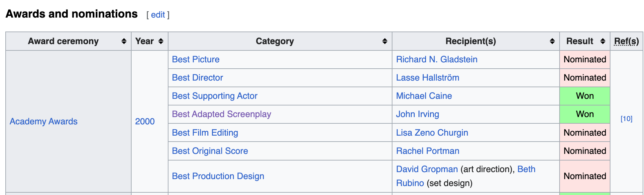The height and width of the screenshot is (195, 644).
Task: Open the Best Film Editing link
Action: click(205, 133)
